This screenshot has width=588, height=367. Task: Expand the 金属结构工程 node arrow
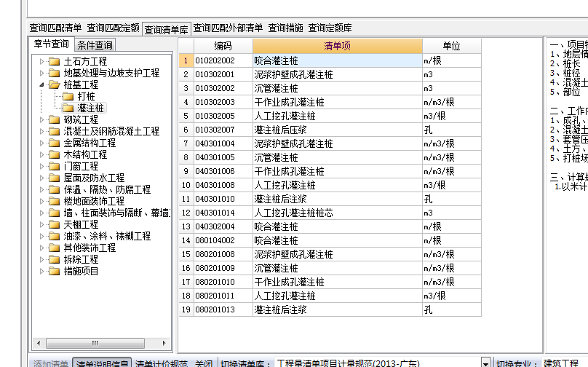tap(42, 143)
